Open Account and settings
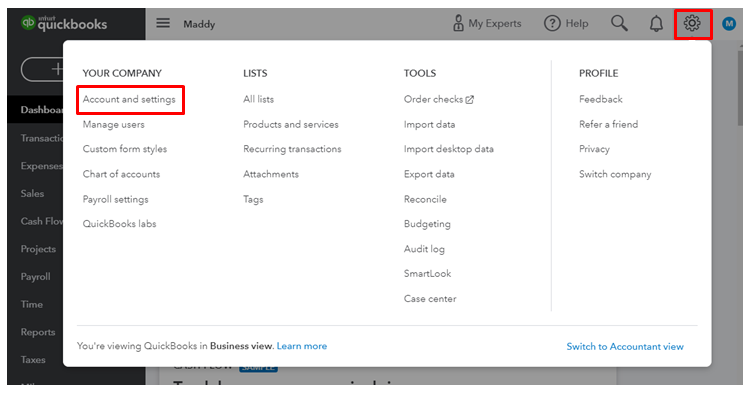Image resolution: width=753 pixels, height=397 pixels. click(x=129, y=99)
